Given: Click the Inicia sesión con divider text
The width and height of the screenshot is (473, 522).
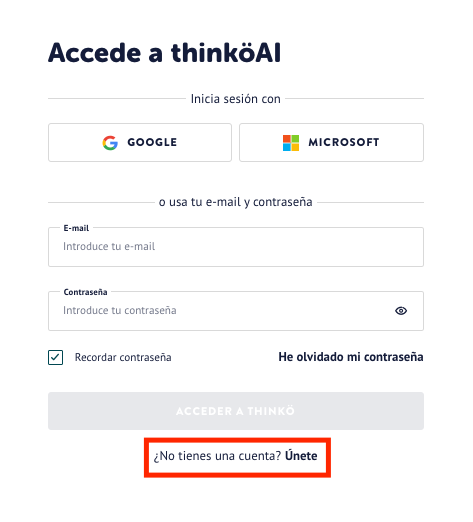Looking at the screenshot, I should tap(236, 99).
